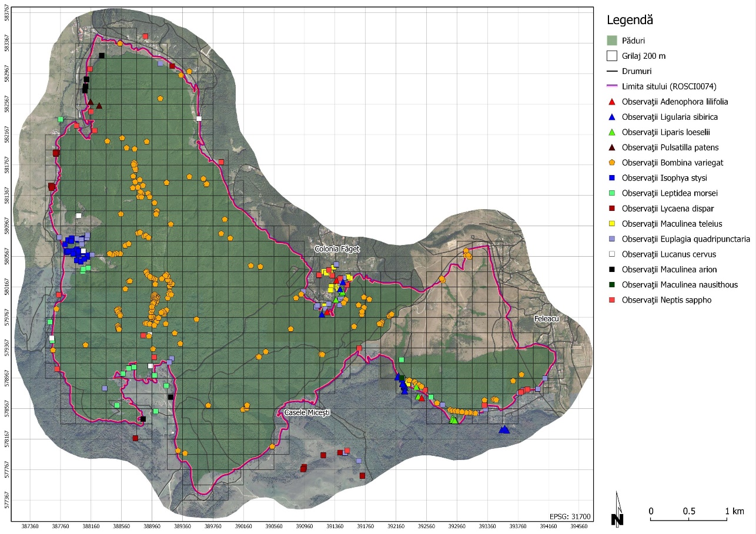Click the 'Limita sitului (ROSCI0074)' label
The height and width of the screenshot is (534, 756).
pyautogui.click(x=669, y=86)
